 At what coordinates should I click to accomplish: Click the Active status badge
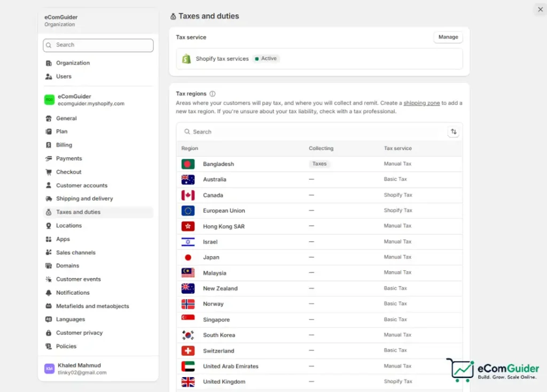pos(266,59)
